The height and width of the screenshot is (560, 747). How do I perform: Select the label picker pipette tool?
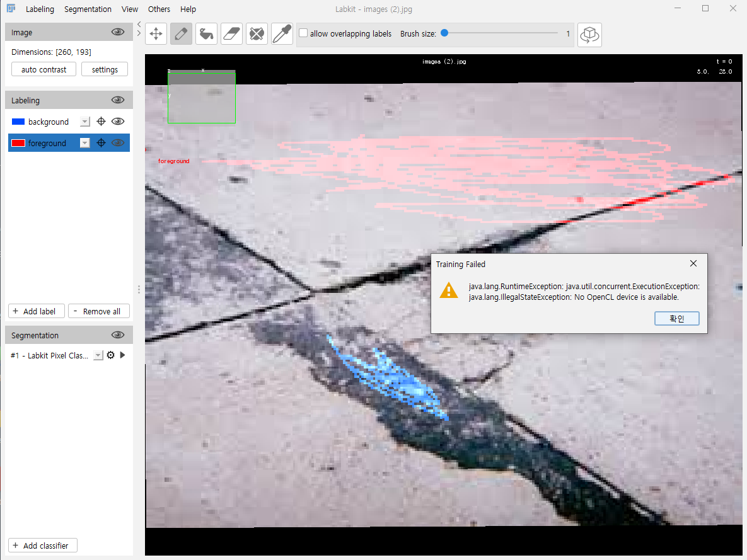point(282,33)
